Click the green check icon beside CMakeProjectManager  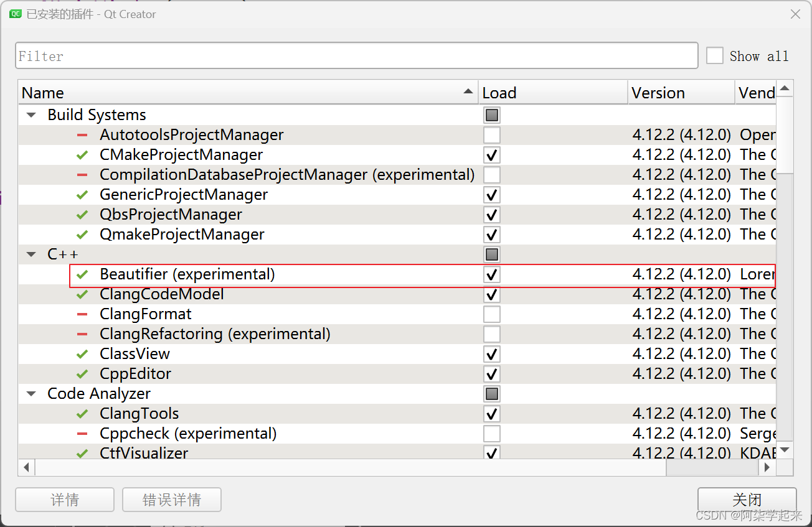(x=82, y=155)
